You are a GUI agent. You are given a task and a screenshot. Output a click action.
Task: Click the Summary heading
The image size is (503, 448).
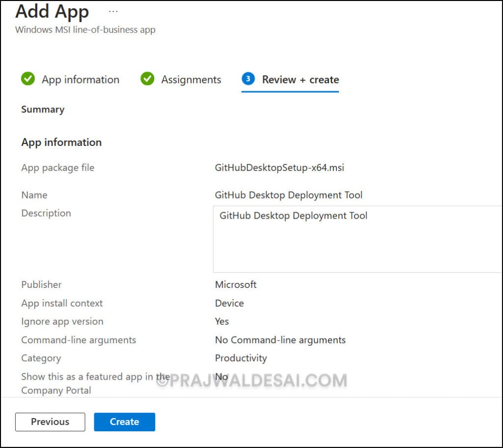click(43, 110)
